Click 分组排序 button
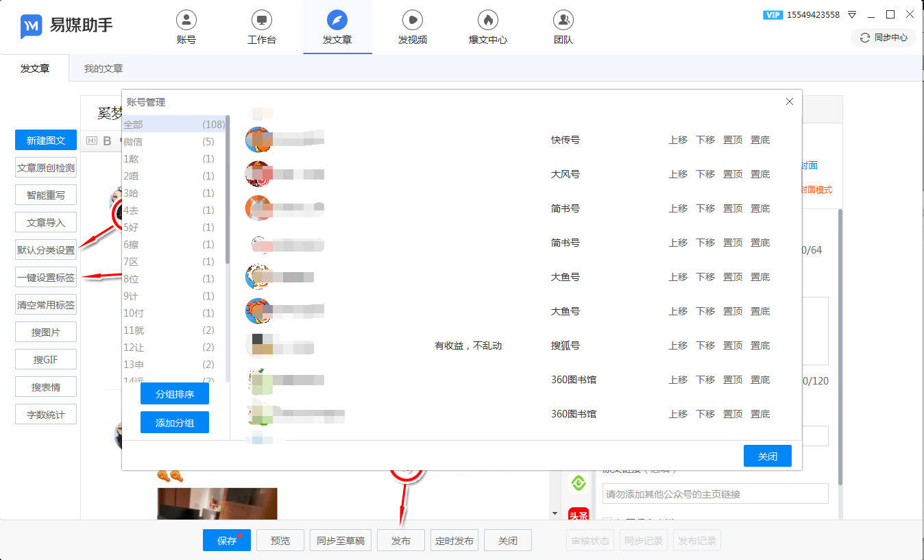 point(175,394)
